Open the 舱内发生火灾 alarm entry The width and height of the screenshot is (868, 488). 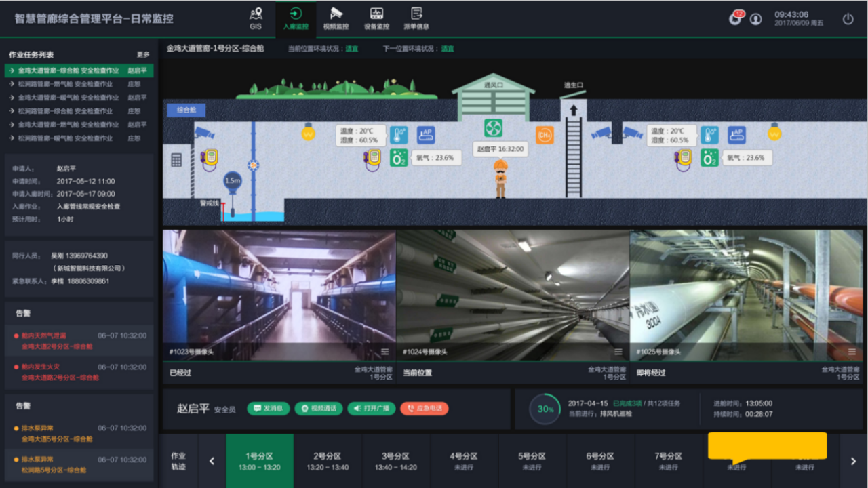79,372
